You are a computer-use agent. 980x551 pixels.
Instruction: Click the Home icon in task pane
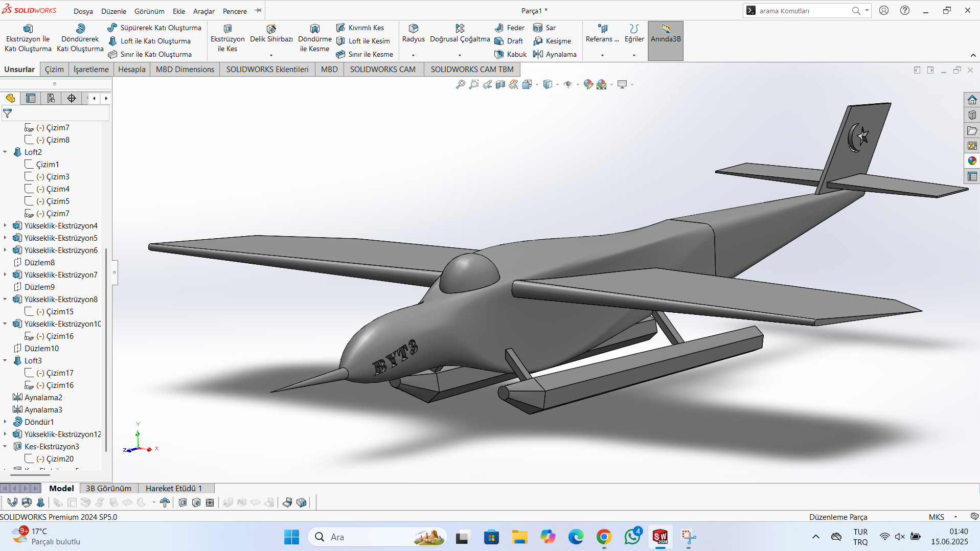tap(972, 100)
